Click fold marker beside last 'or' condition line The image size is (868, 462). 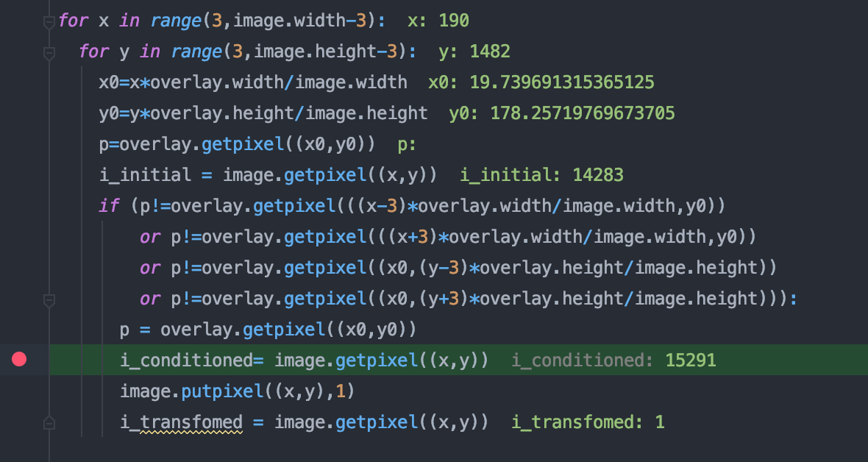[49, 299]
